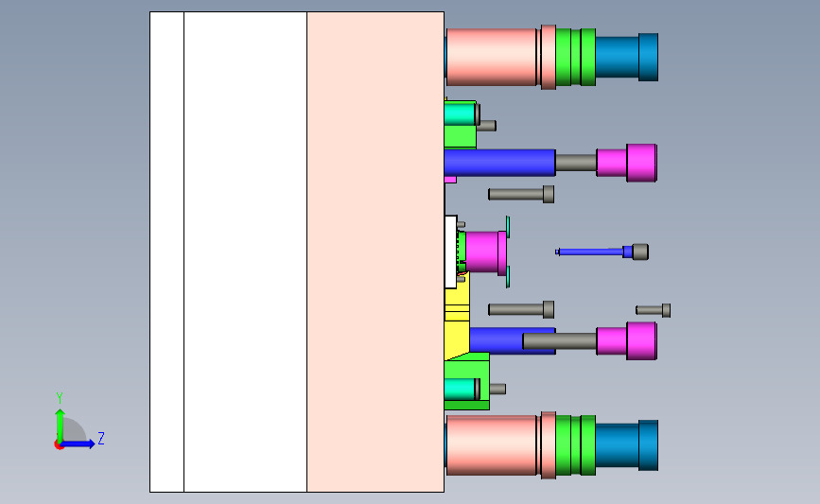820x504 pixels.
Task: Click the blue Z axis arrow of the triad
Action: coord(79,443)
